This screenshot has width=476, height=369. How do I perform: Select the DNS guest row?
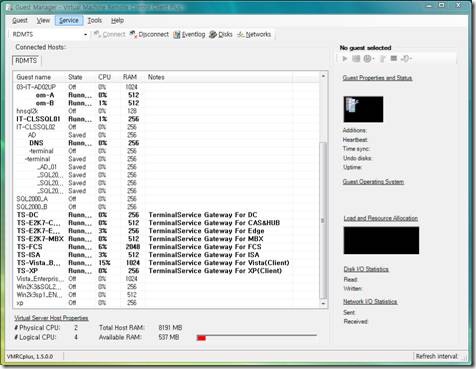[x=166, y=143]
